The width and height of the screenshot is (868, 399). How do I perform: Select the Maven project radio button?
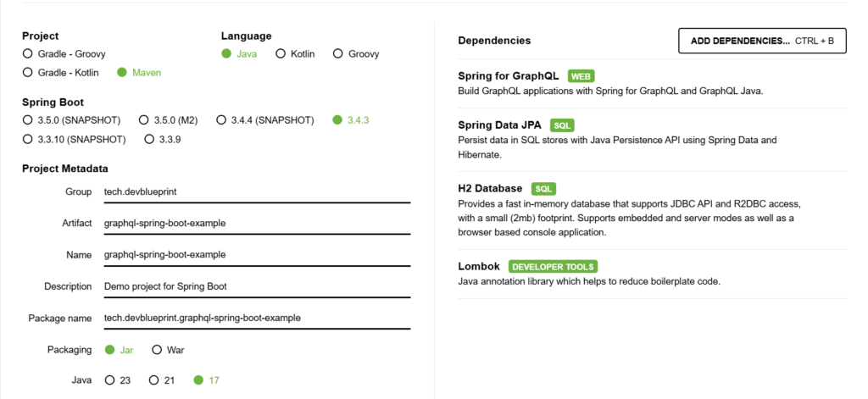(123, 73)
